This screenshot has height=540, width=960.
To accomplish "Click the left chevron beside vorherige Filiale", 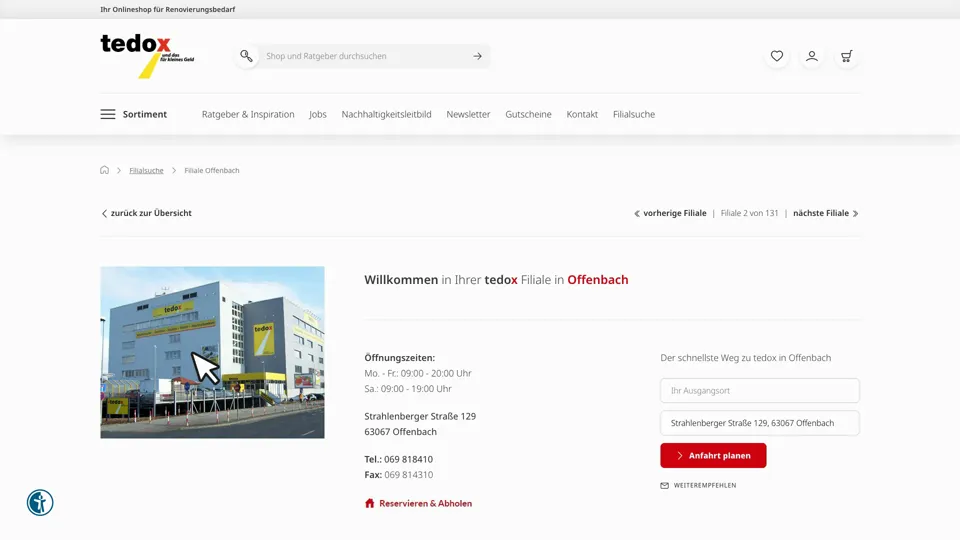I will pyautogui.click(x=637, y=214).
